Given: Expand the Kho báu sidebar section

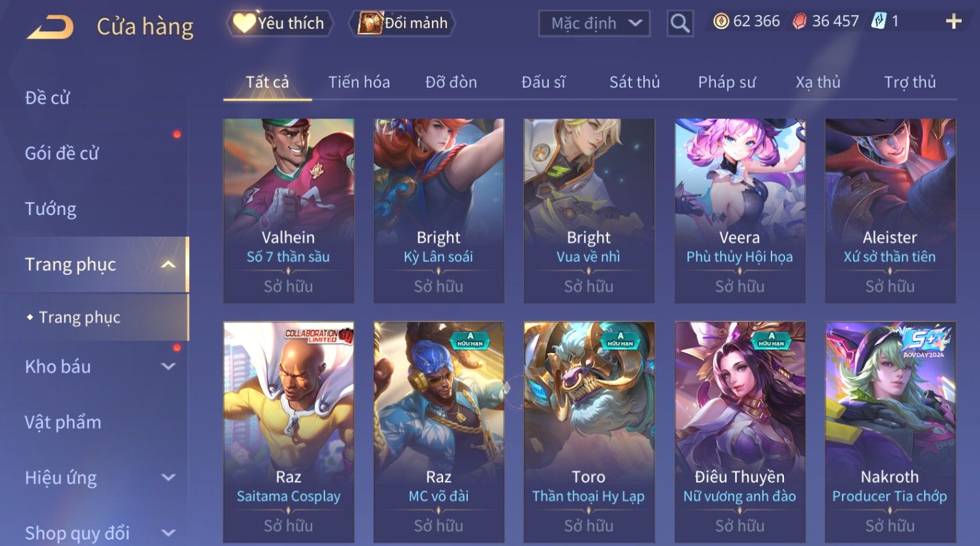Looking at the screenshot, I should [168, 367].
